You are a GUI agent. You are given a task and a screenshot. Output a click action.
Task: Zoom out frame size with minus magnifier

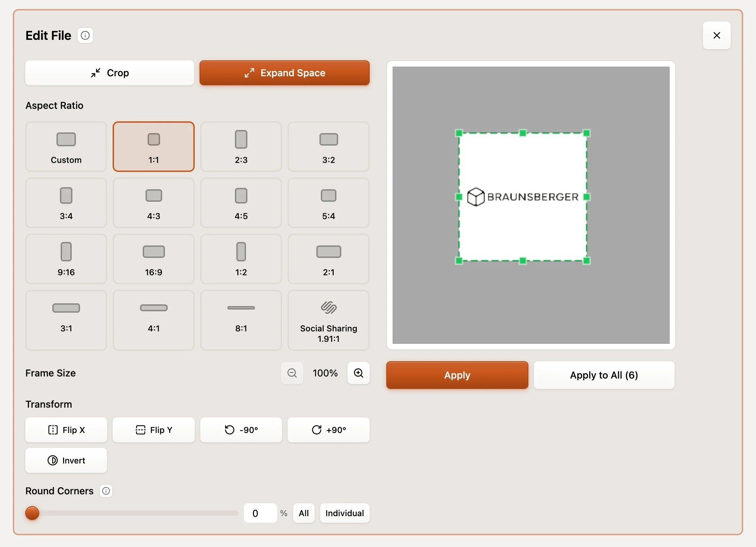click(292, 373)
